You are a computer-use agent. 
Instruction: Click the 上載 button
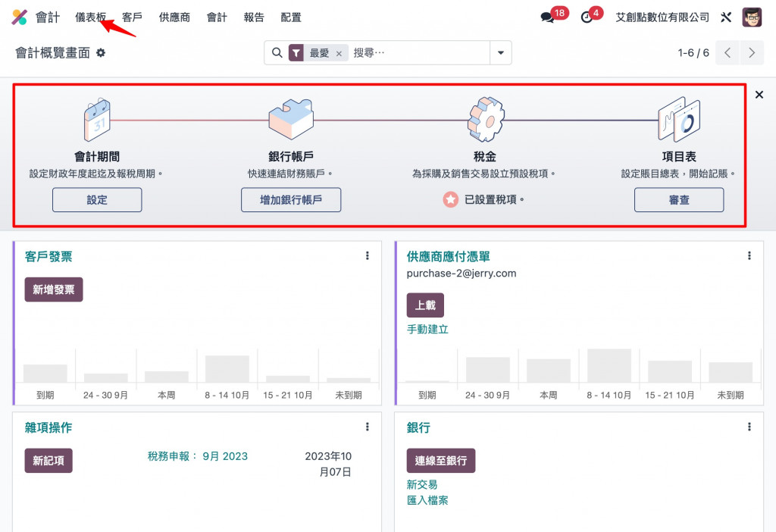[x=425, y=305]
